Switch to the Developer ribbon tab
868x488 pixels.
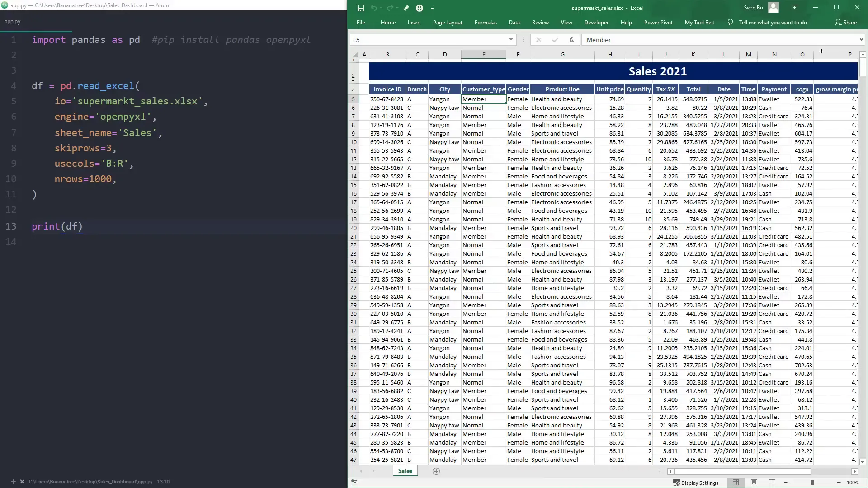coord(596,22)
